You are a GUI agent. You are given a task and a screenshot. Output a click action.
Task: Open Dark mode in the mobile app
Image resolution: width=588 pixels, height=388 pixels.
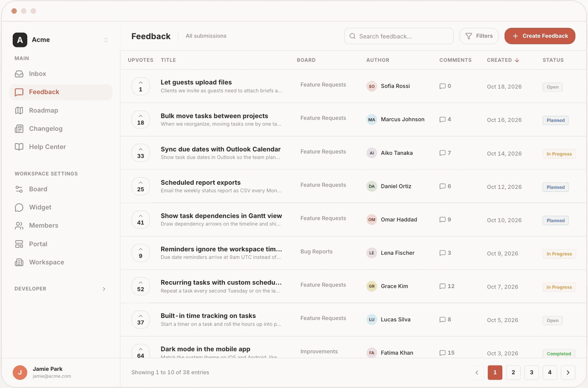point(205,349)
